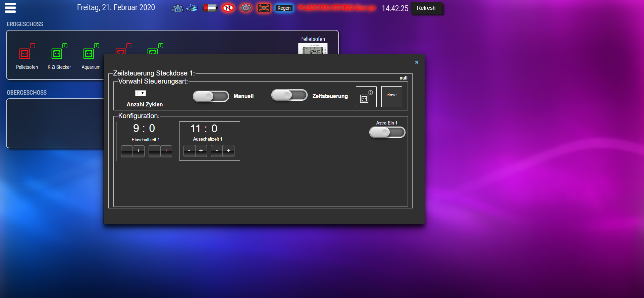Toggle the Astro Ein 1 switch
Viewport: 644px width, 298px height.
coord(387,132)
